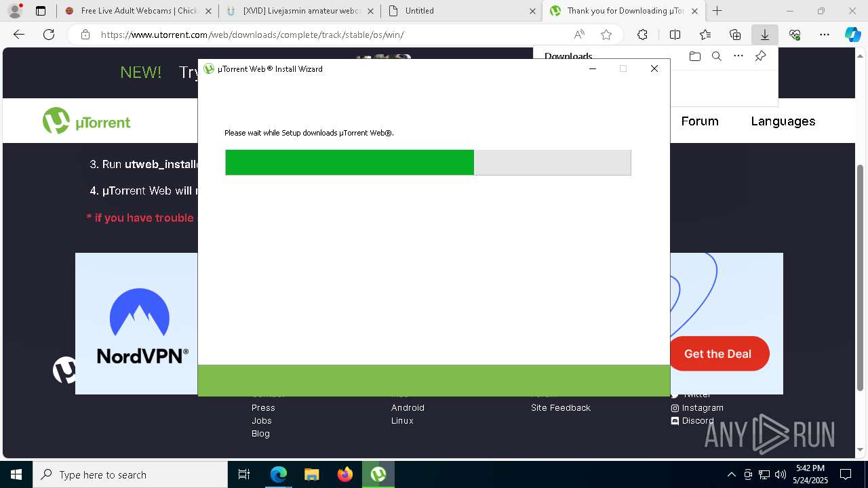Switch to Free Live Adult Webcams tab
Viewport: 868px width, 488px height.
coord(139,11)
